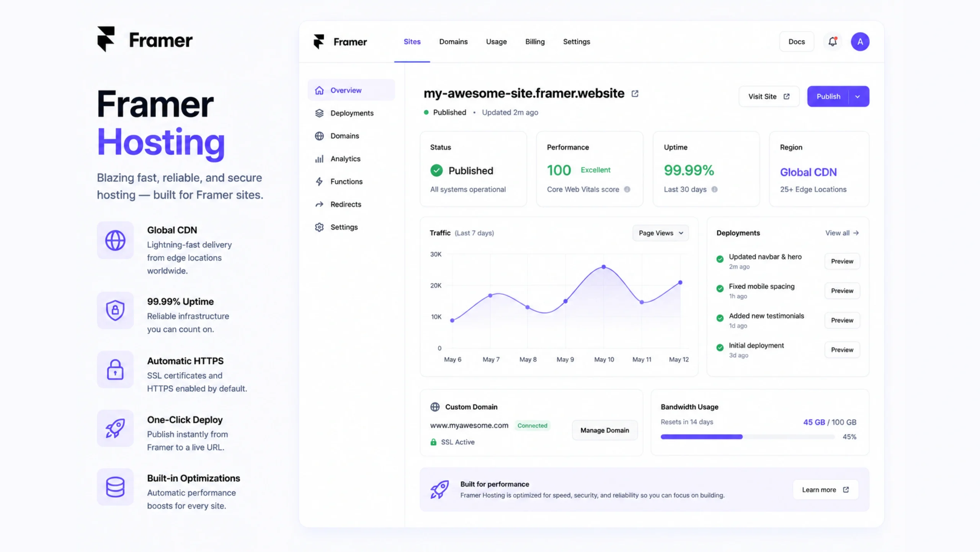This screenshot has width=980, height=552.
Task: Preview the Updated navbar & hero deployment
Action: [x=842, y=261]
